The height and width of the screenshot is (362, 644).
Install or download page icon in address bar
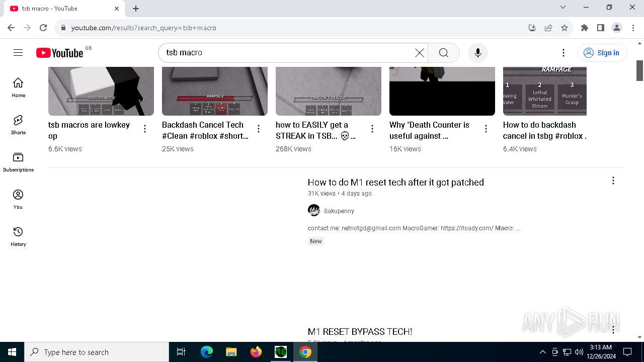pyautogui.click(x=532, y=28)
